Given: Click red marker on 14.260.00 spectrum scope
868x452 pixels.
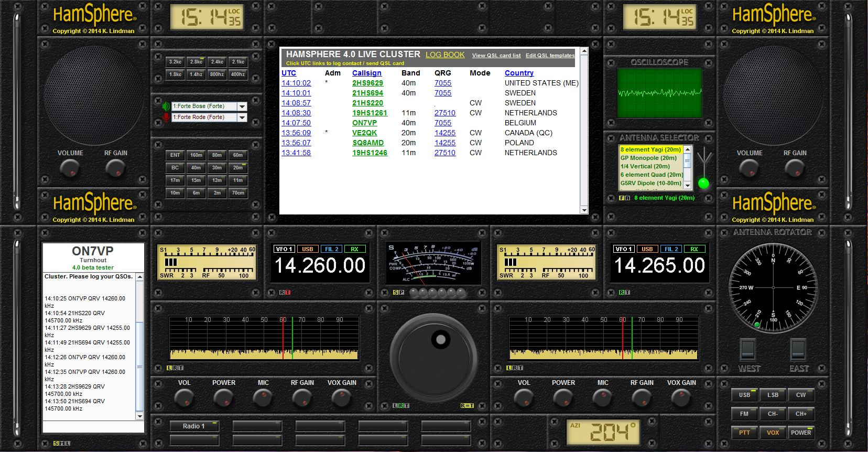Looking at the screenshot, I should click(x=283, y=338).
